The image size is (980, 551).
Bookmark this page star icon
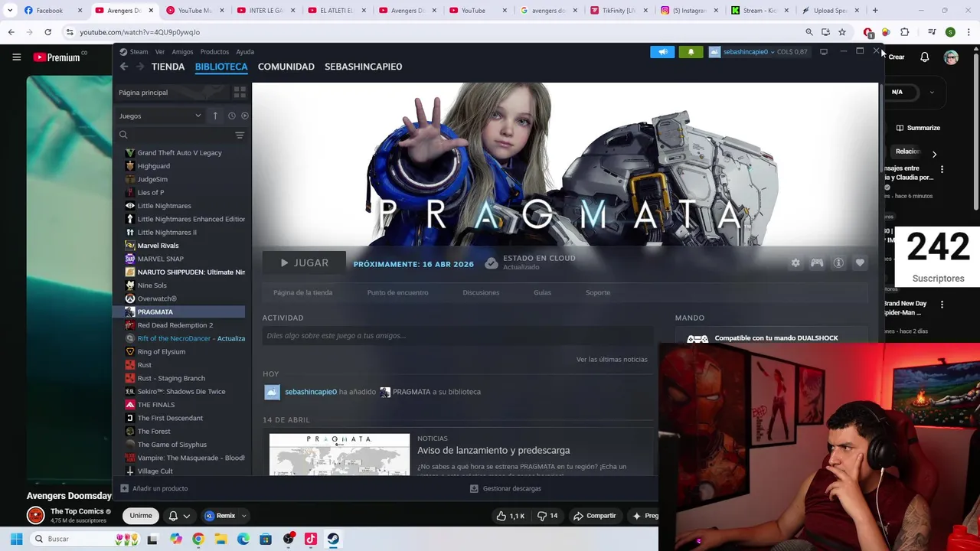coord(842,32)
